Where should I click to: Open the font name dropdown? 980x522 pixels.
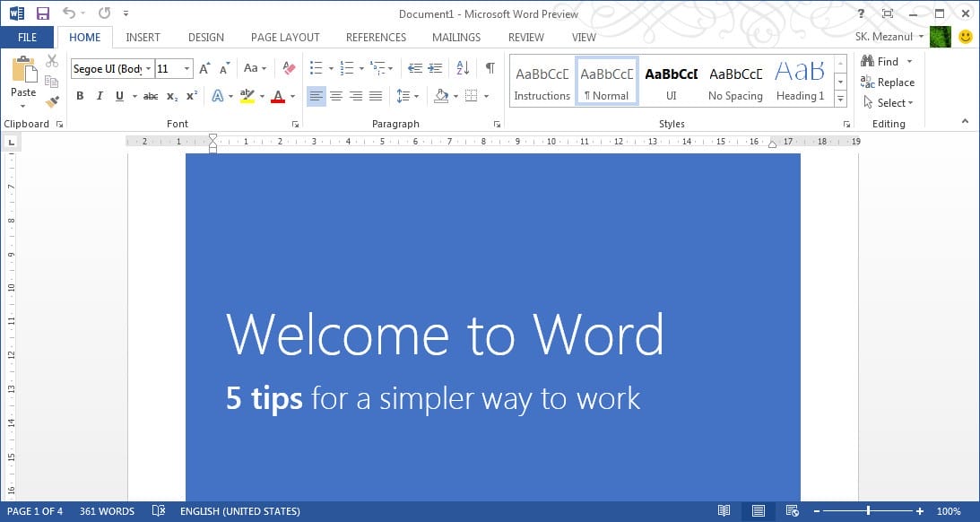(149, 69)
